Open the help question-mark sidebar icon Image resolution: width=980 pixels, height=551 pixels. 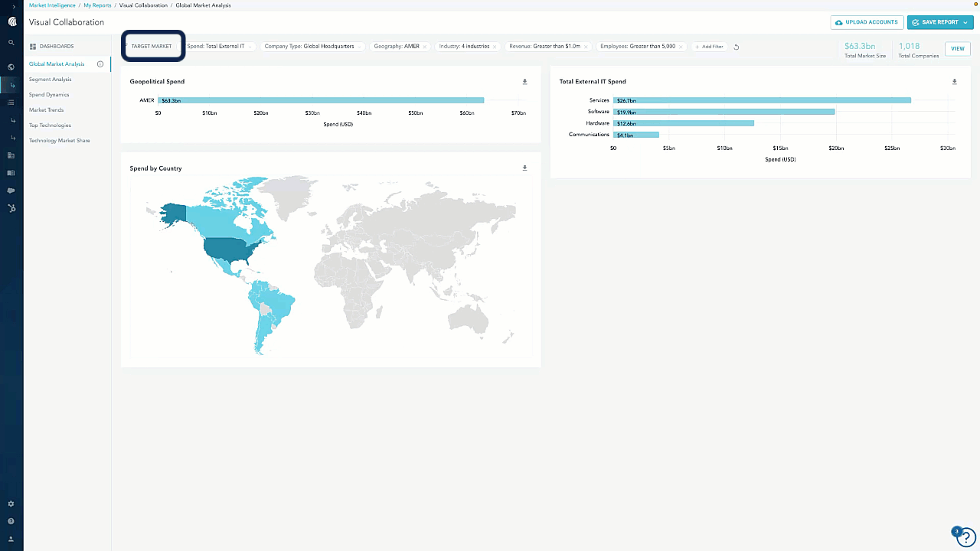pyautogui.click(x=11, y=522)
